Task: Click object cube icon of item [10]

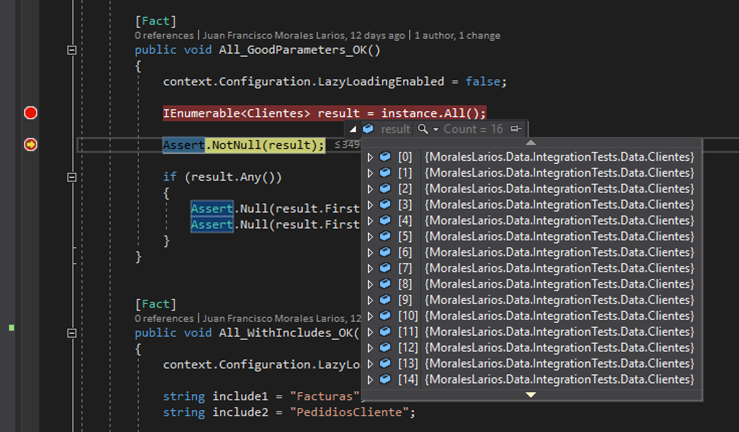Action: pyautogui.click(x=385, y=315)
